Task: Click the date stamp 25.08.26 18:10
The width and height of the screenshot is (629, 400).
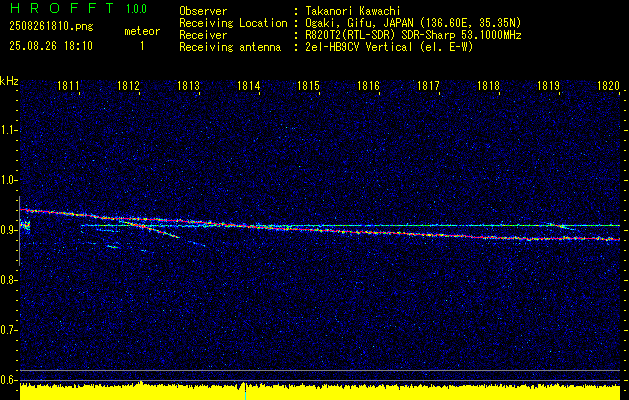Action: pyautogui.click(x=51, y=46)
